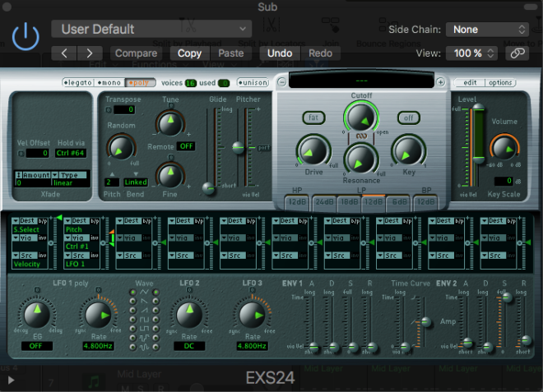The width and height of the screenshot is (543, 392).
Task: Select LP 24dB filter type
Action: coord(324,202)
